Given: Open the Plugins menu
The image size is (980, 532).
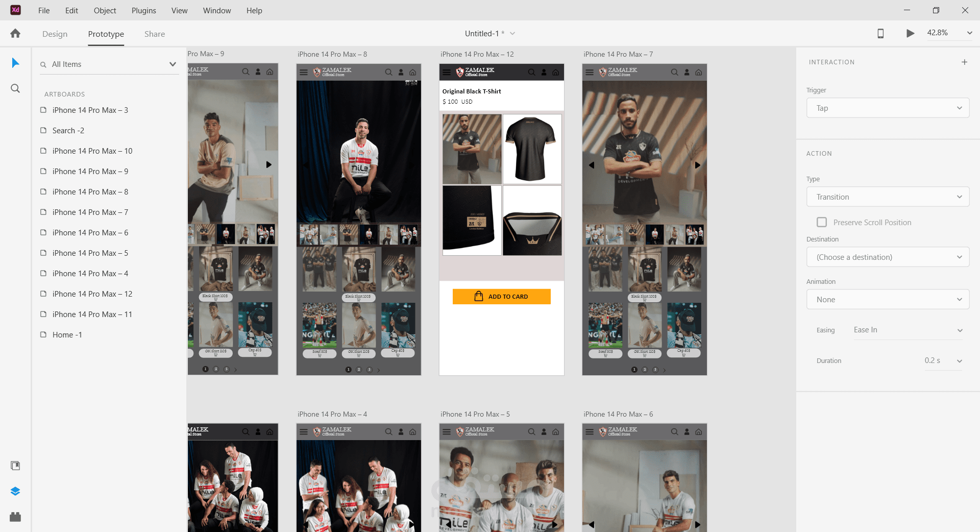Looking at the screenshot, I should 144,10.
